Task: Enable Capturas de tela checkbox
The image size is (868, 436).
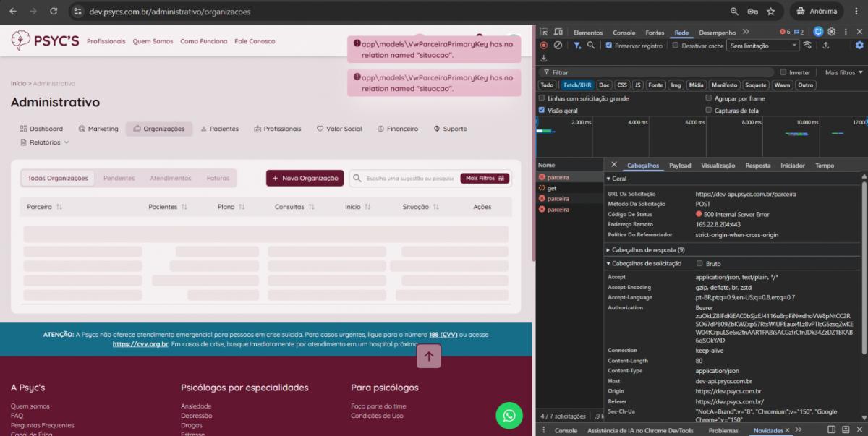Action: pos(708,110)
